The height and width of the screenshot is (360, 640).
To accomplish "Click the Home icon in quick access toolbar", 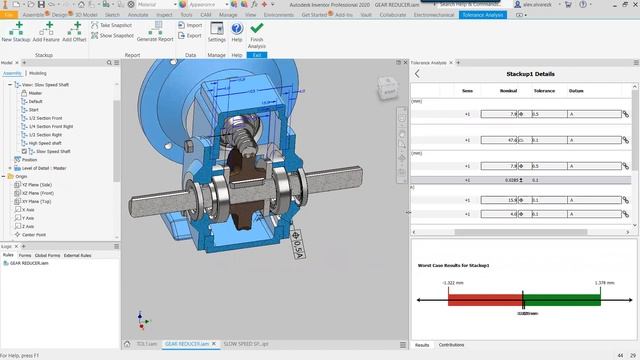I will click(81, 4).
